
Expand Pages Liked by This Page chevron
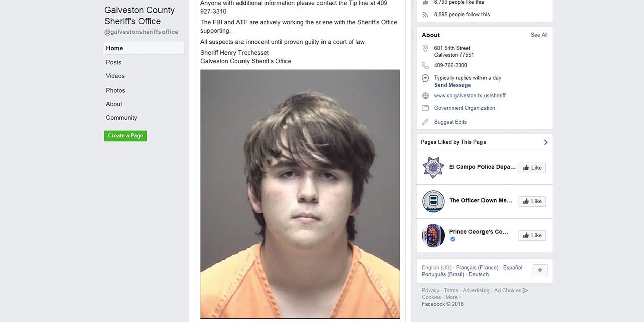(x=546, y=142)
